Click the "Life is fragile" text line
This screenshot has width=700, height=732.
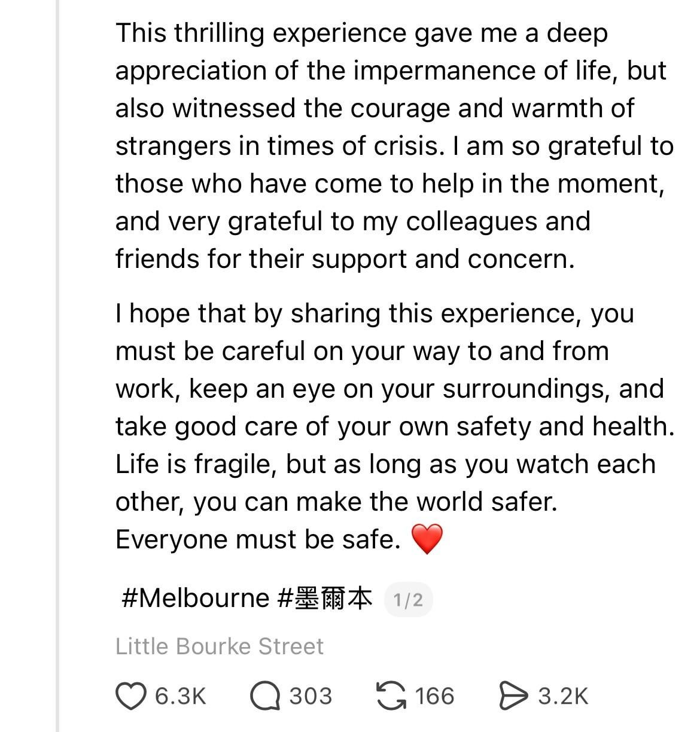pyautogui.click(x=385, y=465)
